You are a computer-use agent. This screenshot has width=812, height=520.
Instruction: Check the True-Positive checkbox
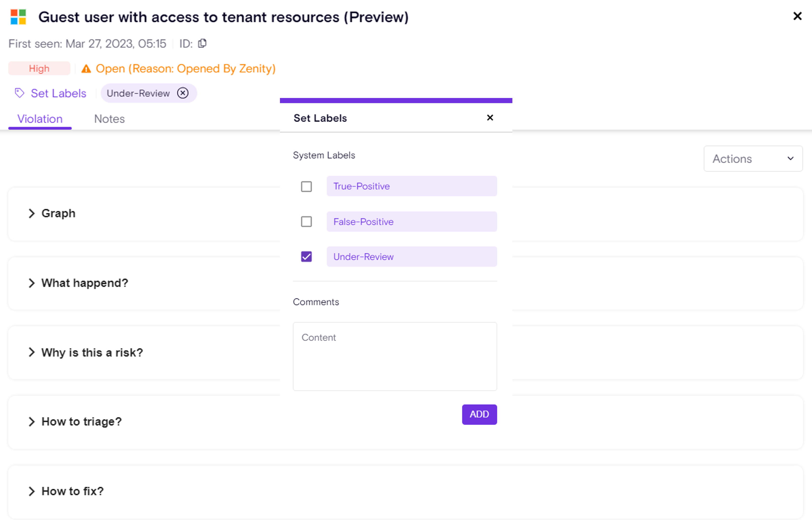306,186
